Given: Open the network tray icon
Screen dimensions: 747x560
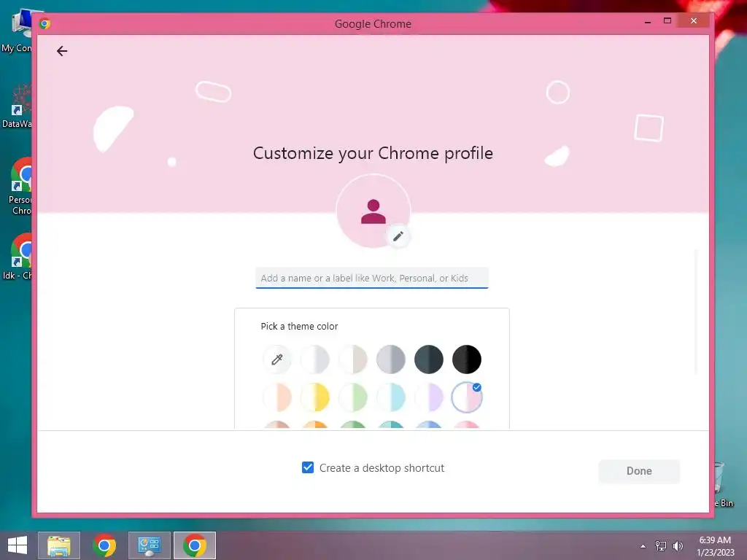Looking at the screenshot, I should point(661,545).
